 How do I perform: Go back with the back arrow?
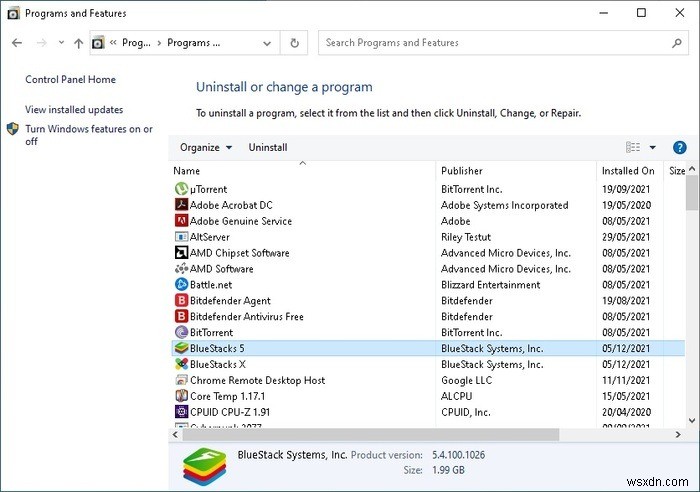click(x=17, y=43)
